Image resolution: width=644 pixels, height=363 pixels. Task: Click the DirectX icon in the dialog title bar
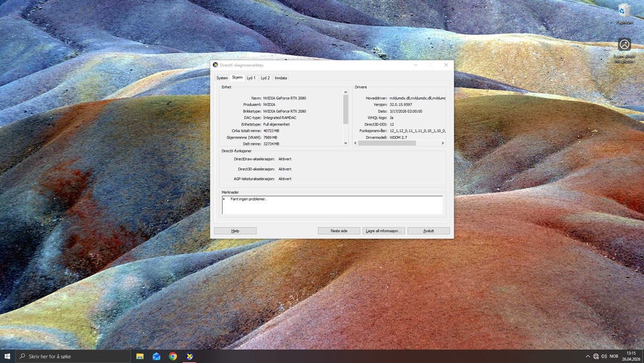(215, 65)
